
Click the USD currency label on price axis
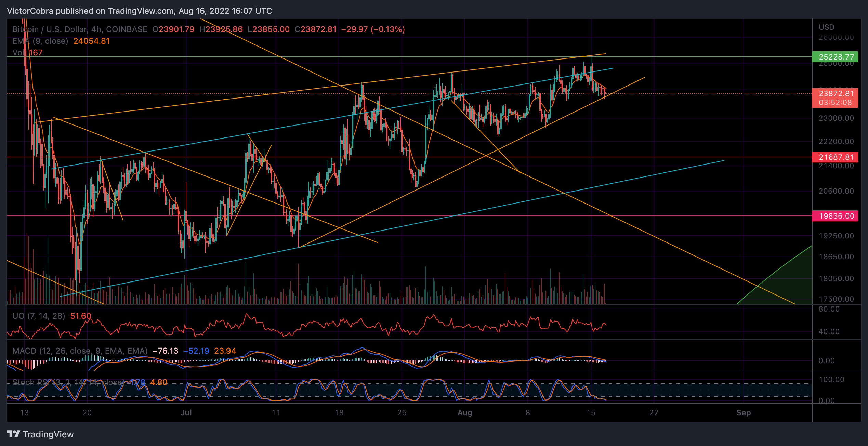827,27
